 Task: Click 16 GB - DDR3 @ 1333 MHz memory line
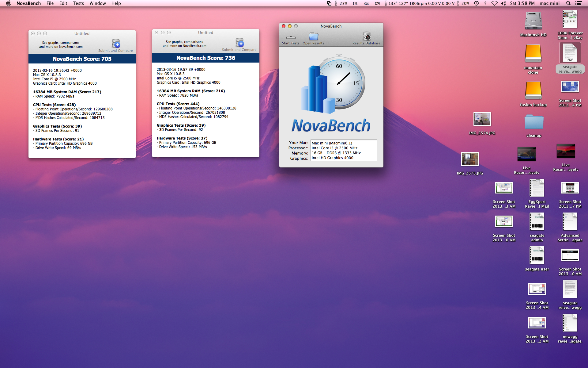coord(336,153)
